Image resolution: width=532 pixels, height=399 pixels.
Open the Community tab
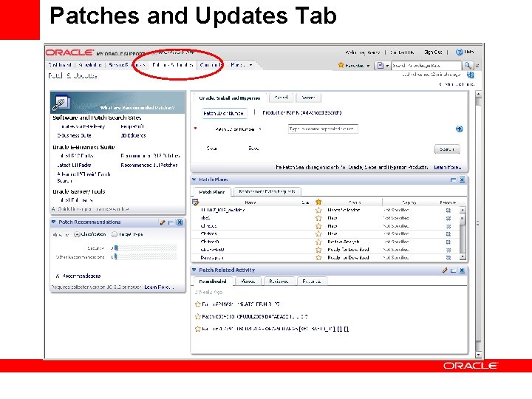211,64
